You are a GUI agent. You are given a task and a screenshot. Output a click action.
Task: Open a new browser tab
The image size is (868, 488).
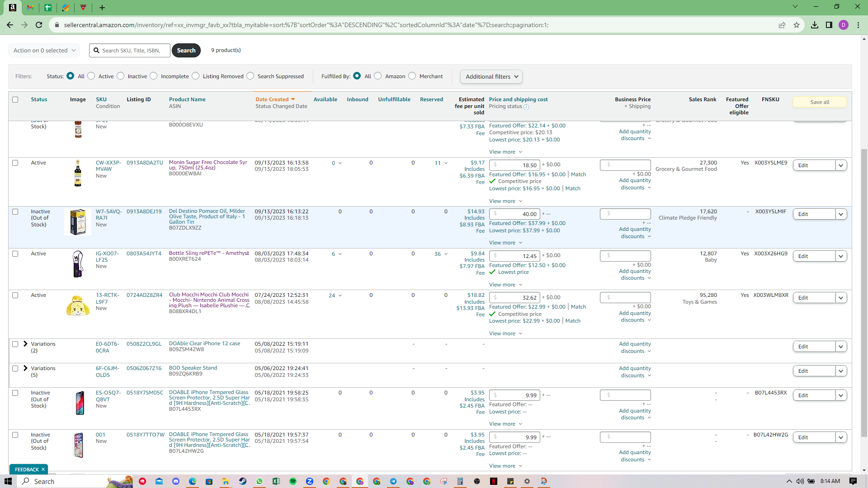pyautogui.click(x=102, y=7)
